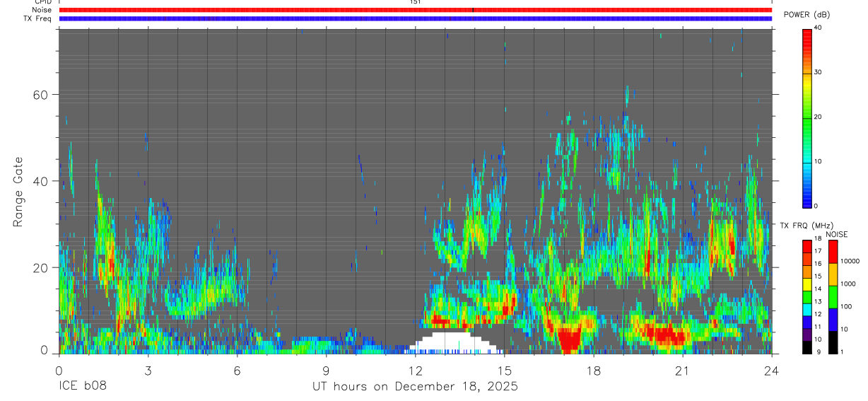
Task: Click the red Noise indicator bar
Action: (415, 10)
